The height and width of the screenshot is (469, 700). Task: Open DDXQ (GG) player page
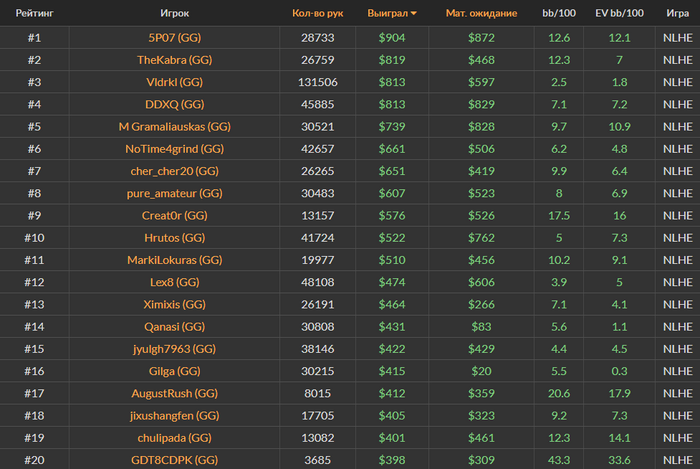pyautogui.click(x=175, y=104)
